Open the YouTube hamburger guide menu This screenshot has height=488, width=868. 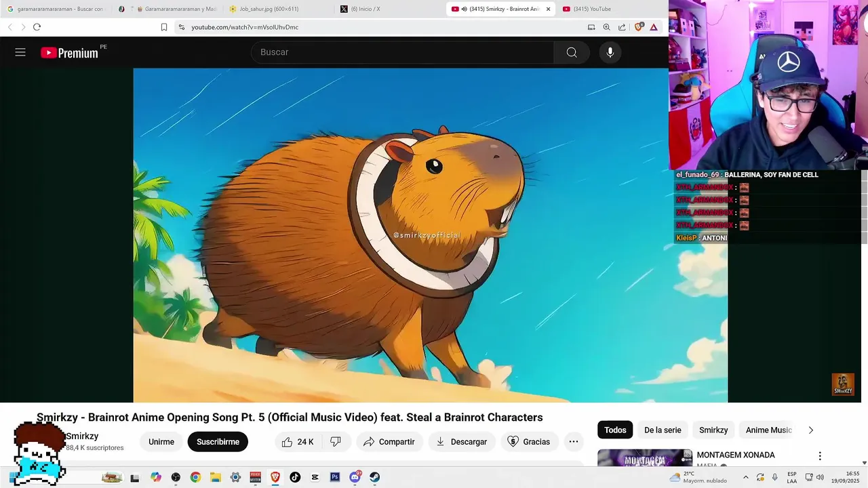click(x=20, y=52)
